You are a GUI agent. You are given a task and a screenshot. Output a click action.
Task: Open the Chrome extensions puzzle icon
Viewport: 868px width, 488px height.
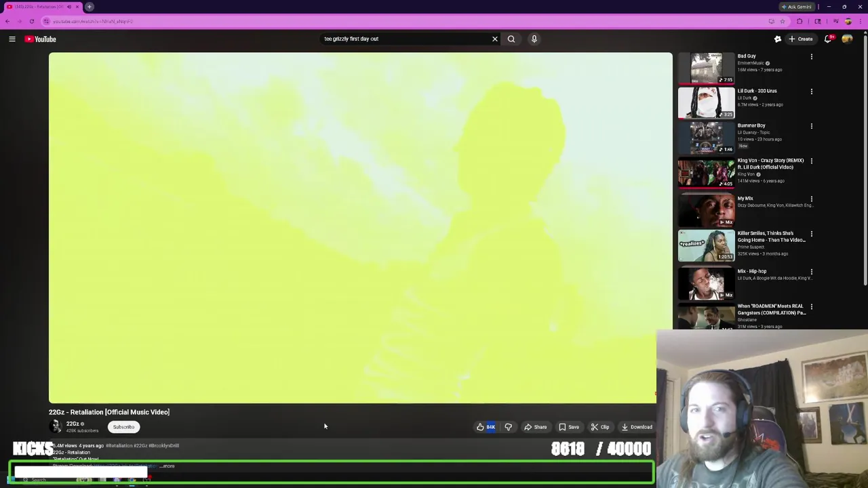click(x=800, y=22)
